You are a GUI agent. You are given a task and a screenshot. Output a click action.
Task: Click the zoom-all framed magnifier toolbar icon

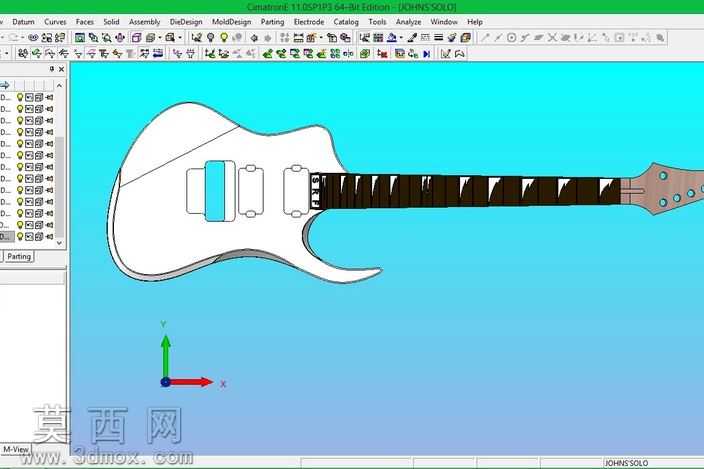[79, 38]
